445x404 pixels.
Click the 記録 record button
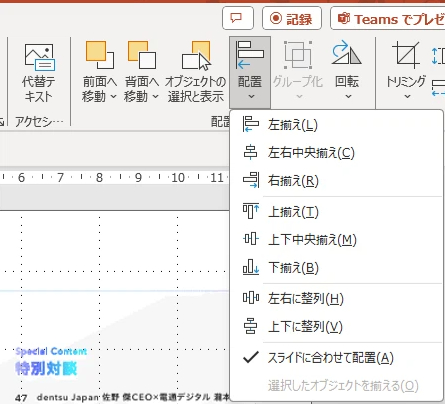coord(292,18)
